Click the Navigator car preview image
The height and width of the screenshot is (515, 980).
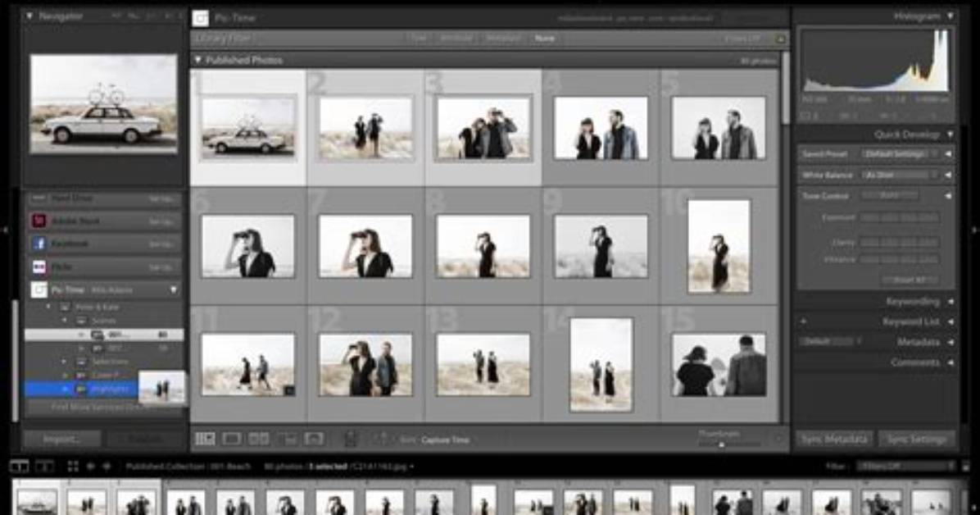(104, 103)
